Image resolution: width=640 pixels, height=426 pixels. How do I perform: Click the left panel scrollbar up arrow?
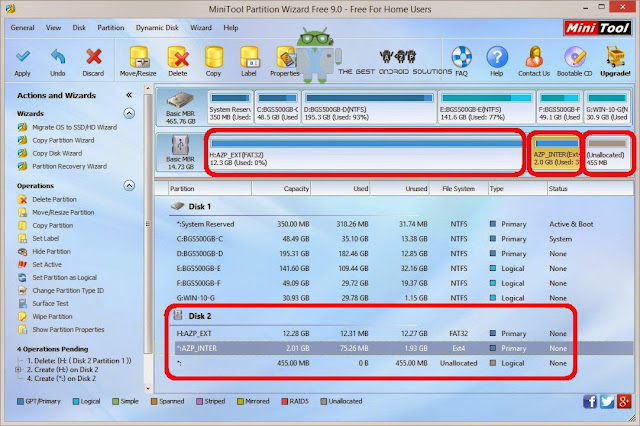coord(148,88)
